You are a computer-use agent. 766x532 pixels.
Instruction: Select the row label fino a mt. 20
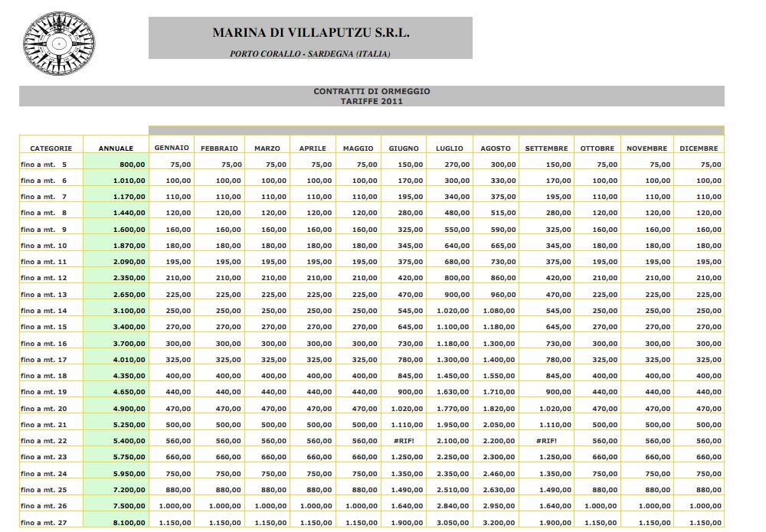tap(44, 409)
